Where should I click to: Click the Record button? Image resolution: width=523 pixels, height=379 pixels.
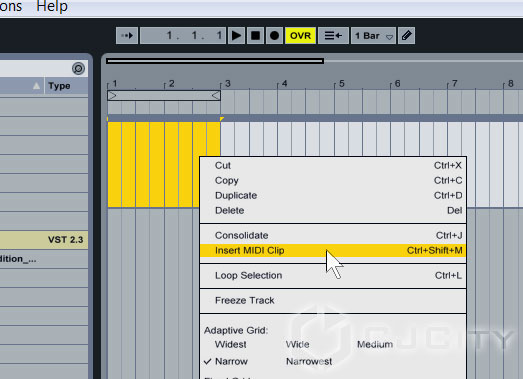click(x=274, y=35)
